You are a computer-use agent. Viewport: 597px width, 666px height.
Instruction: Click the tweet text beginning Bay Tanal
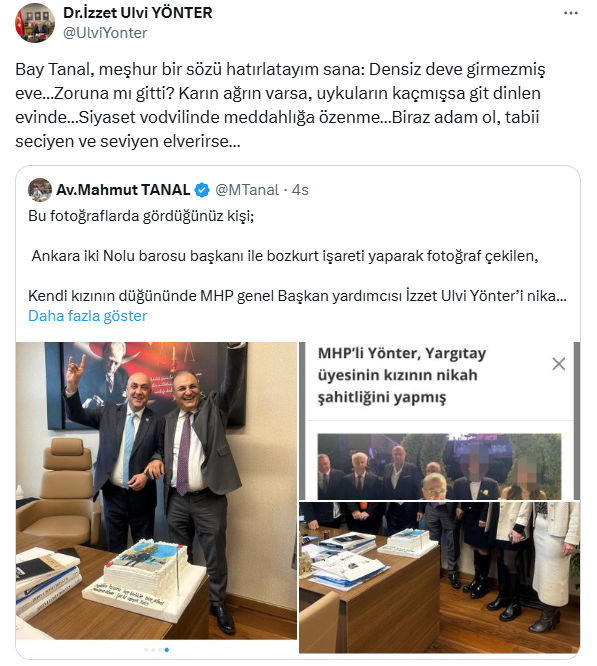point(280,105)
